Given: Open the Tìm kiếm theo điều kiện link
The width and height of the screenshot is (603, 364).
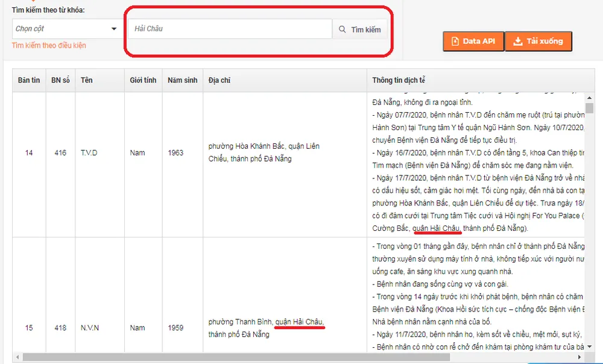Looking at the screenshot, I should [x=49, y=46].
